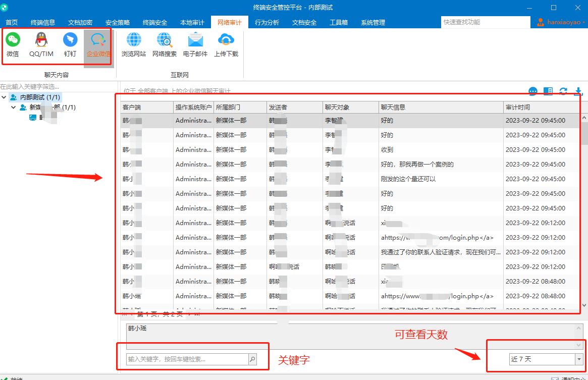Viewport: 588px width, 380px height.
Task: Collapse the (1/1) department sub-node
Action: pos(14,107)
